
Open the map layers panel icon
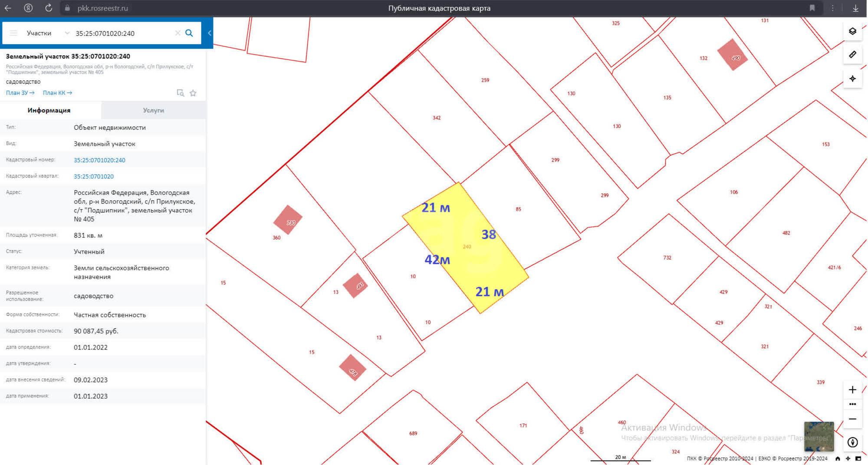point(852,31)
